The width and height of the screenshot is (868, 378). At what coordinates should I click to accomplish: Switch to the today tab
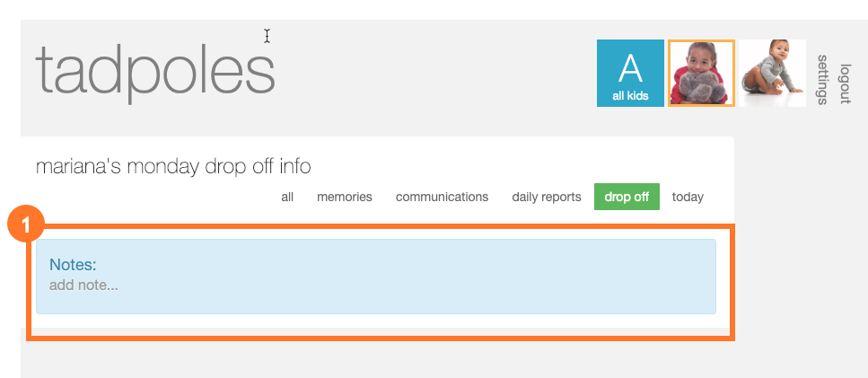tap(688, 197)
